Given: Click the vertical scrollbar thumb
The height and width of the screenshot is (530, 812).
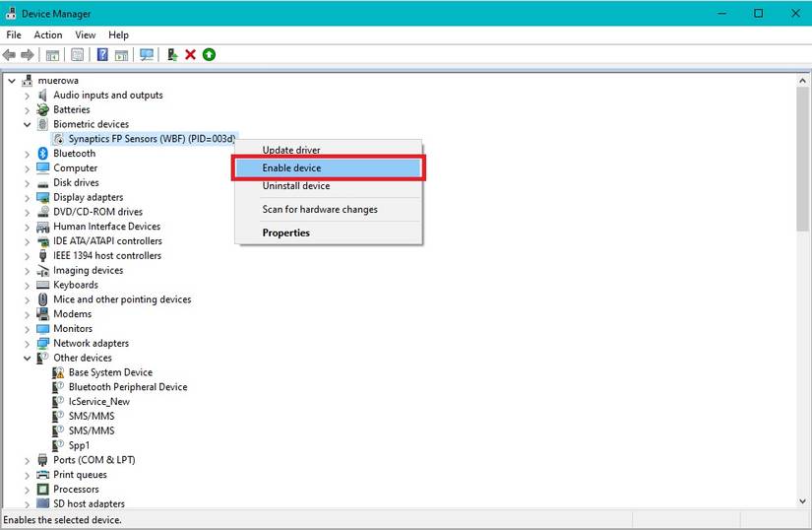Looking at the screenshot, I should [802, 160].
